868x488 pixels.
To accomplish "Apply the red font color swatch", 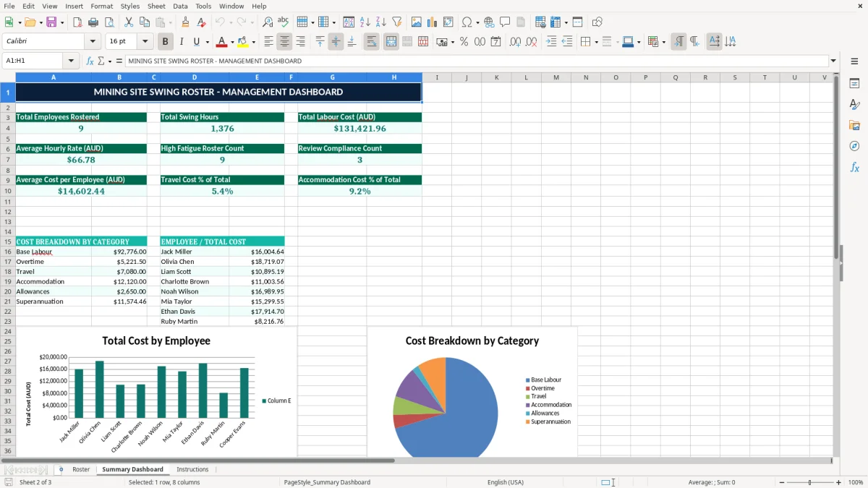I will click(x=222, y=42).
